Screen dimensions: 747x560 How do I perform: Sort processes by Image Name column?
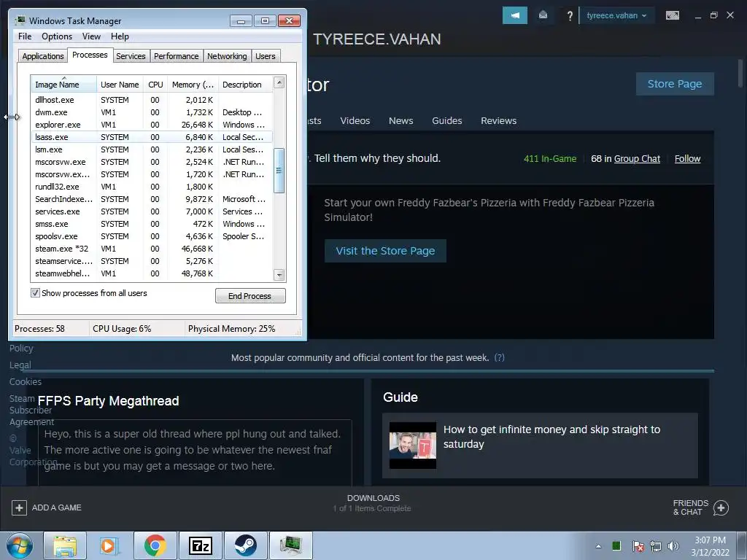(x=64, y=85)
